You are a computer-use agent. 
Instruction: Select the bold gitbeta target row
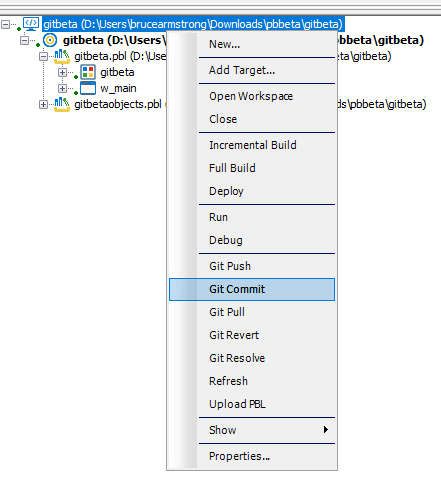114,40
